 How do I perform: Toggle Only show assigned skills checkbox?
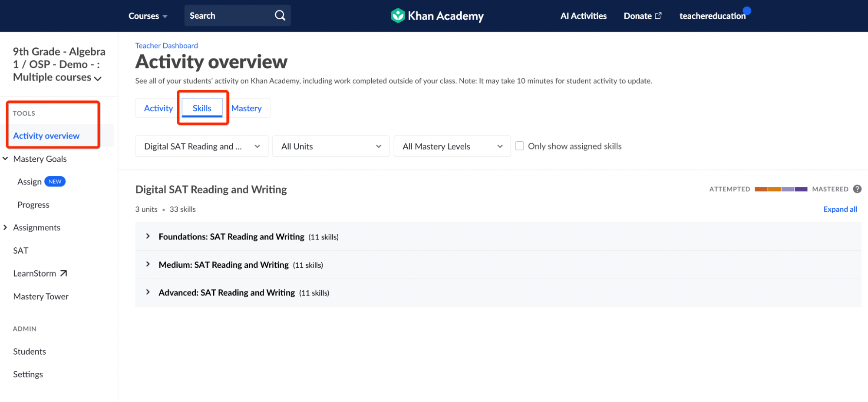click(519, 146)
